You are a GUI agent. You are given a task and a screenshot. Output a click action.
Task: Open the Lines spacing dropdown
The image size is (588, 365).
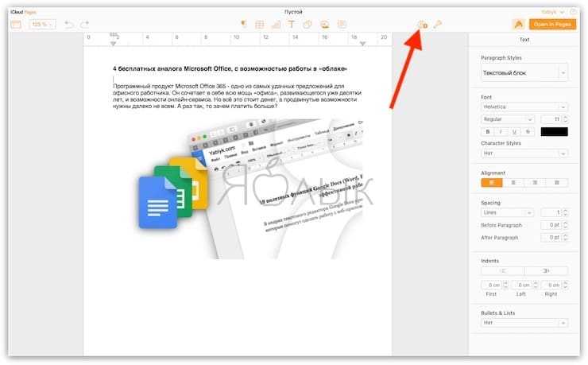click(x=508, y=212)
